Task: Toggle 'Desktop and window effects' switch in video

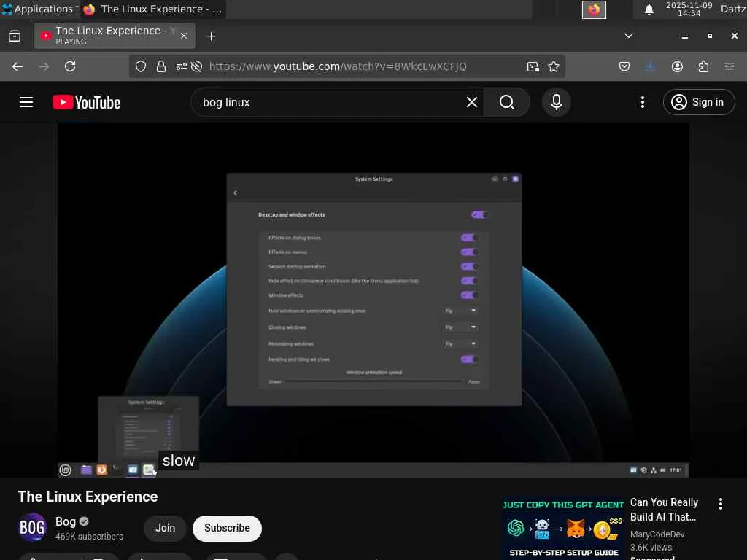Action: pyautogui.click(x=479, y=215)
